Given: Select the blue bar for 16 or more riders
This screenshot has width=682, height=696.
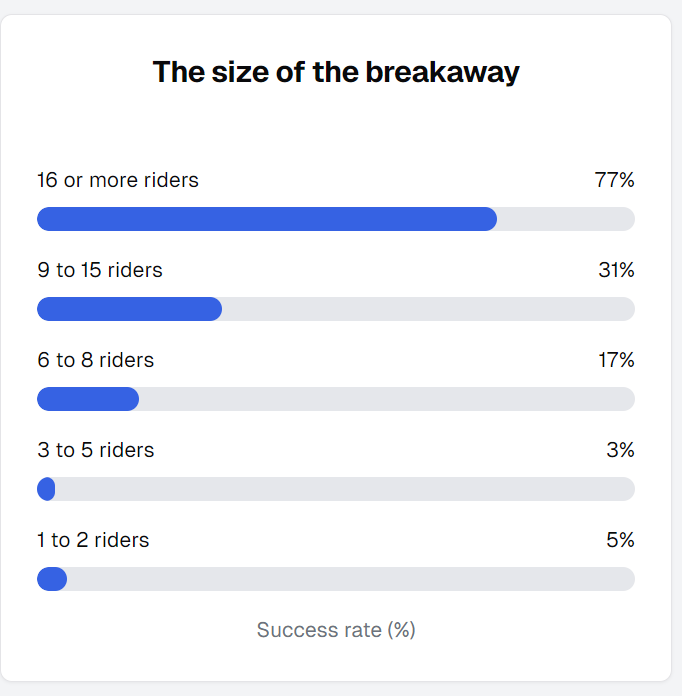Looking at the screenshot, I should click(267, 219).
